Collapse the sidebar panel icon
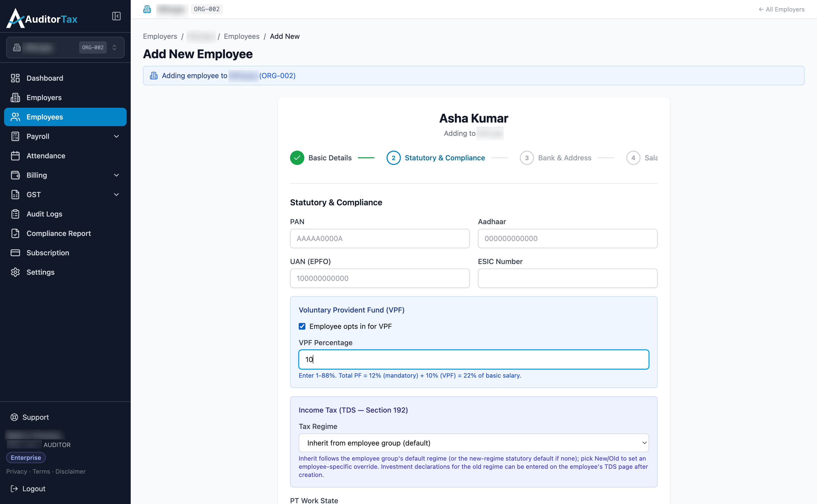Image resolution: width=817 pixels, height=504 pixels. point(116,16)
